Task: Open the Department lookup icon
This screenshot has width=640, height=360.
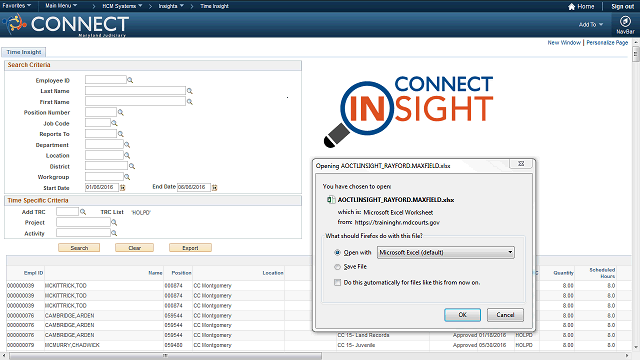Action: [127, 144]
